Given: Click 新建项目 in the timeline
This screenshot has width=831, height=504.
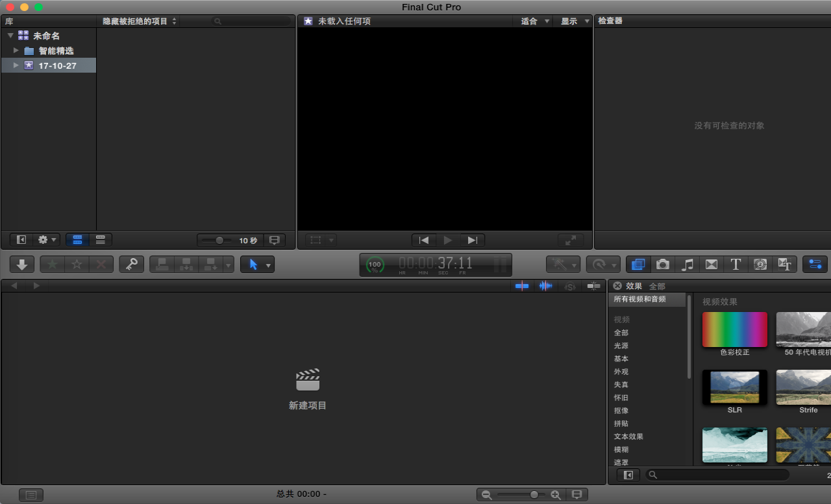Looking at the screenshot, I should coord(308,405).
